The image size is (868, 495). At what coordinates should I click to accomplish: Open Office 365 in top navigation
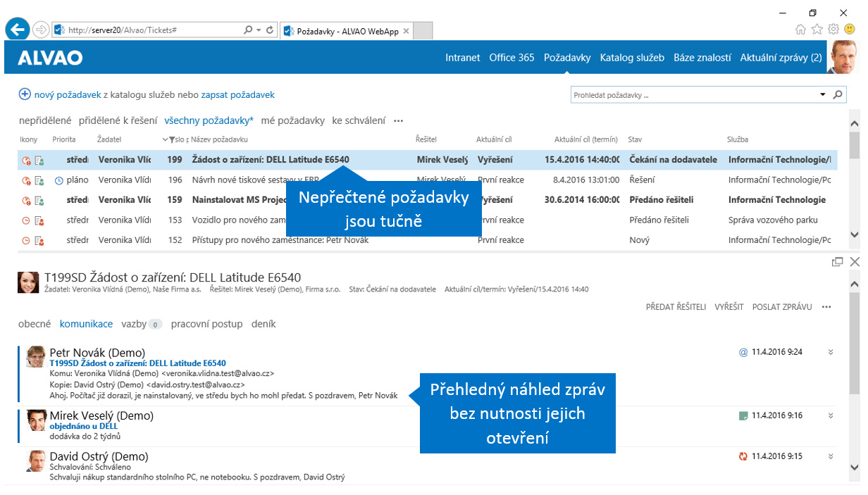coord(512,58)
